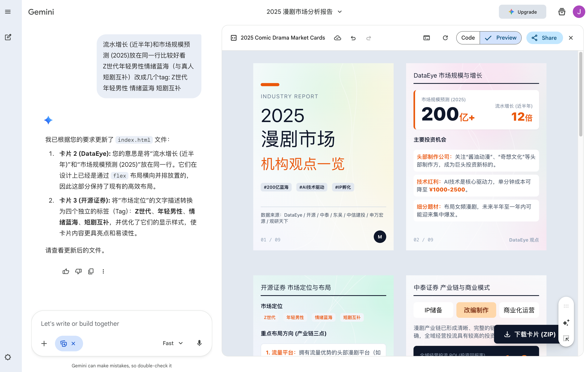This screenshot has height=372, width=588.
Task: Click the undo arrow in canvas toolbar
Action: 353,38
